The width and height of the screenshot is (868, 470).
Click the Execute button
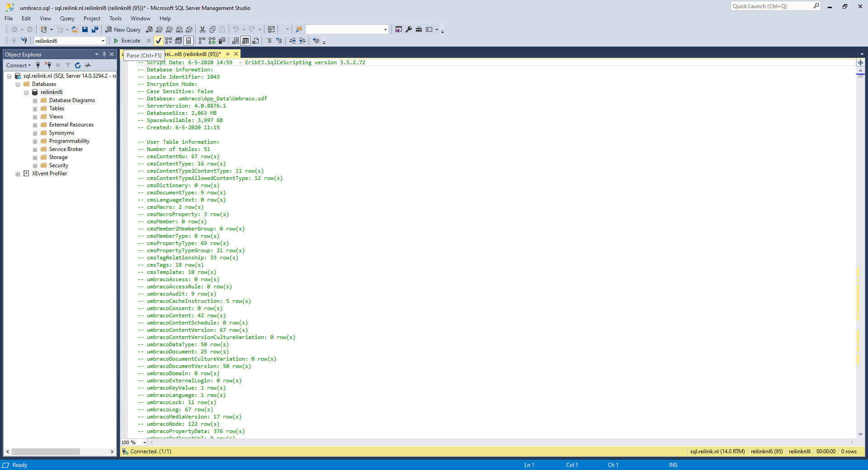coord(127,41)
